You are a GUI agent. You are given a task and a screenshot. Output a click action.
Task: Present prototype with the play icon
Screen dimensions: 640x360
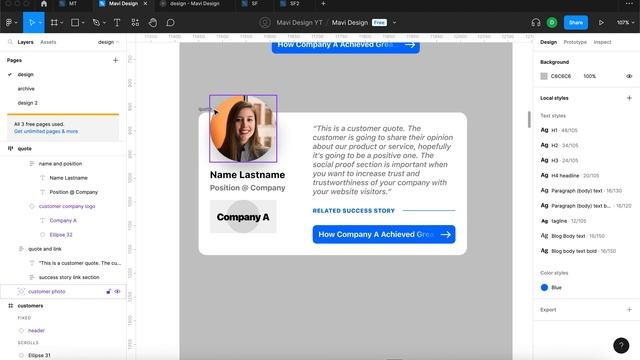601,23
